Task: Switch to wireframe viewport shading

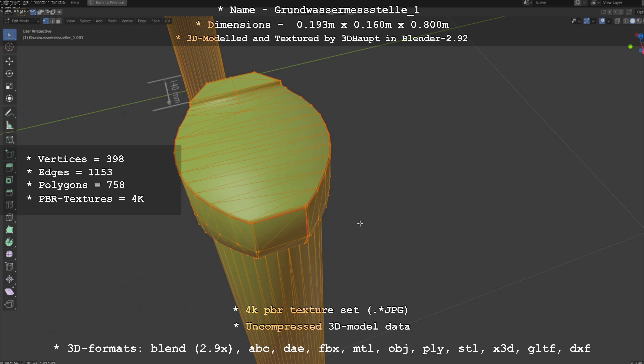Action: (626, 21)
